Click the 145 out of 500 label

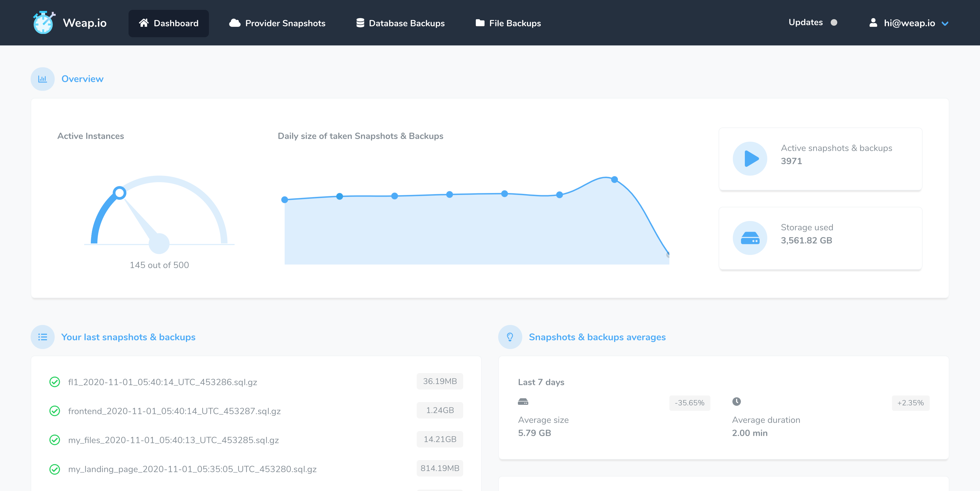coord(159,265)
